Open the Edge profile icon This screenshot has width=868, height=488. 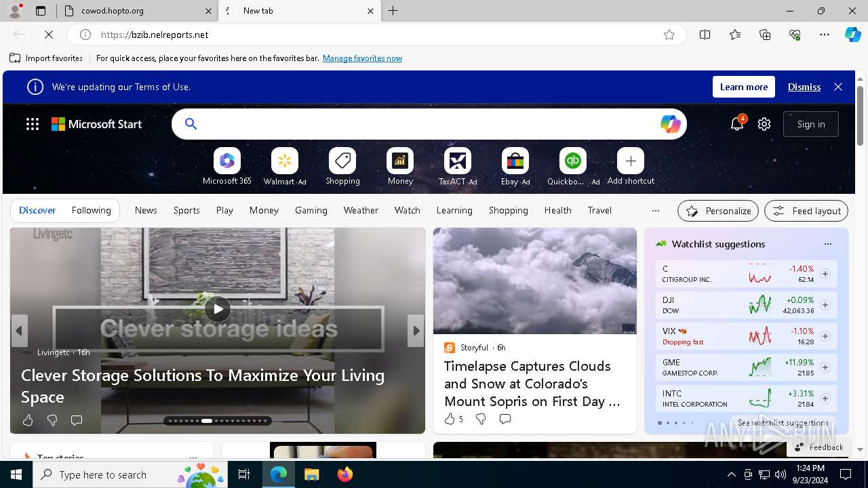pyautogui.click(x=15, y=11)
